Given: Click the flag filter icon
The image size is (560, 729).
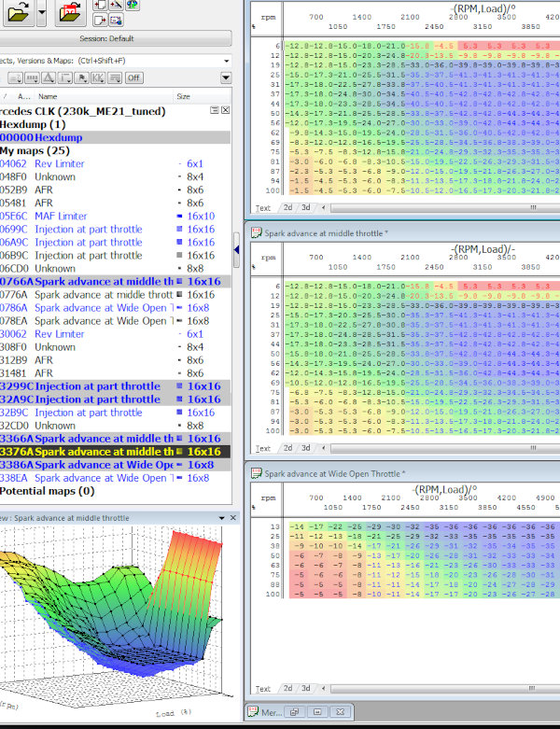Looking at the screenshot, I should 82,77.
